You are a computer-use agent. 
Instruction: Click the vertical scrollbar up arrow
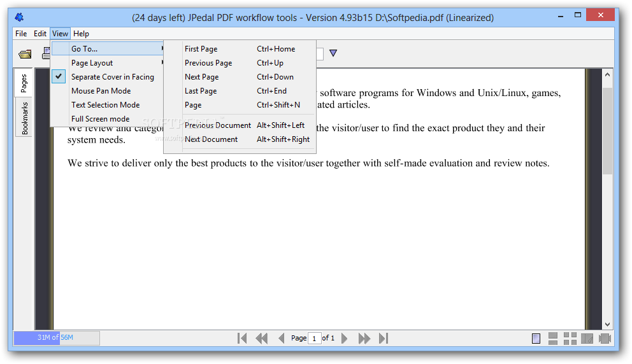pos(607,75)
